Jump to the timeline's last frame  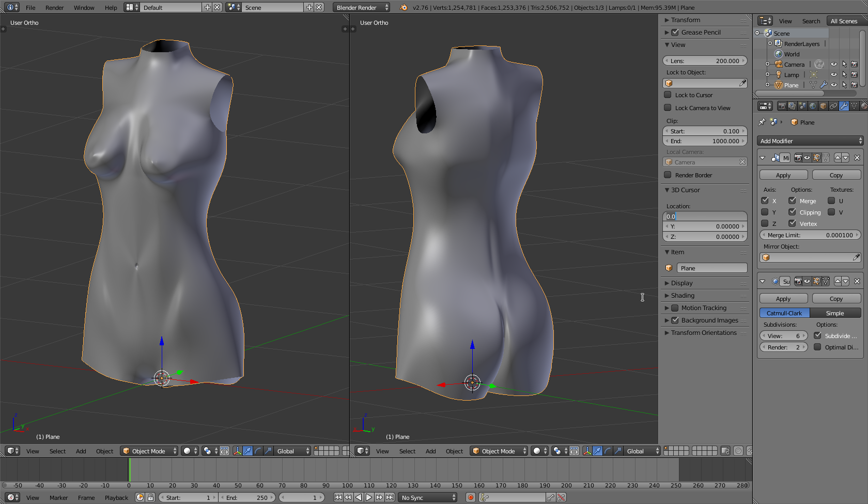pyautogui.click(x=390, y=497)
